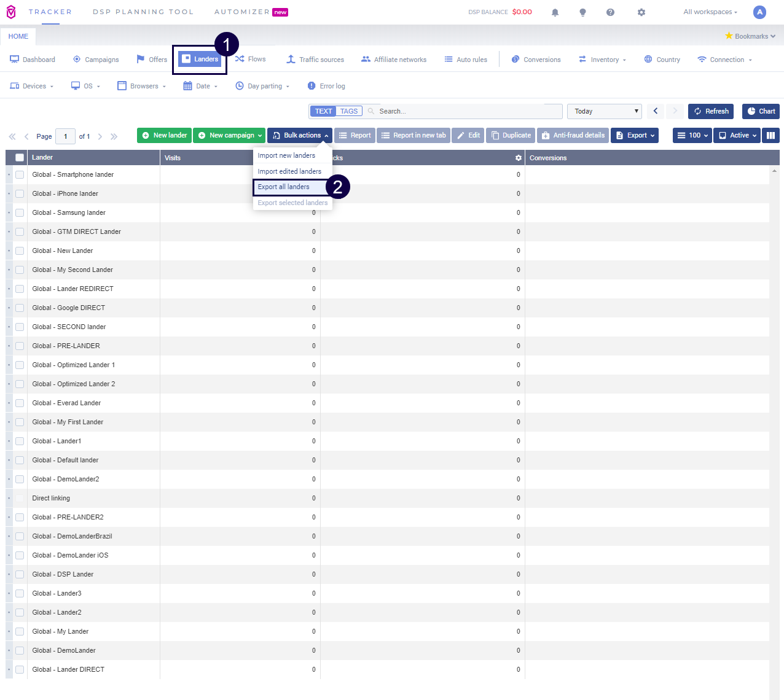Select Global - PRE-LANDER row checkbox

click(20, 346)
